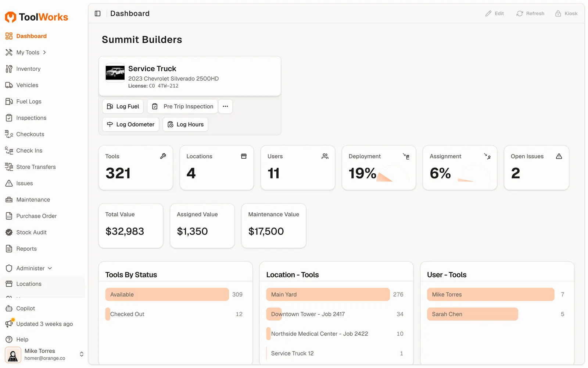
Task: Start Pre Trip Inspection
Action: pyautogui.click(x=182, y=106)
